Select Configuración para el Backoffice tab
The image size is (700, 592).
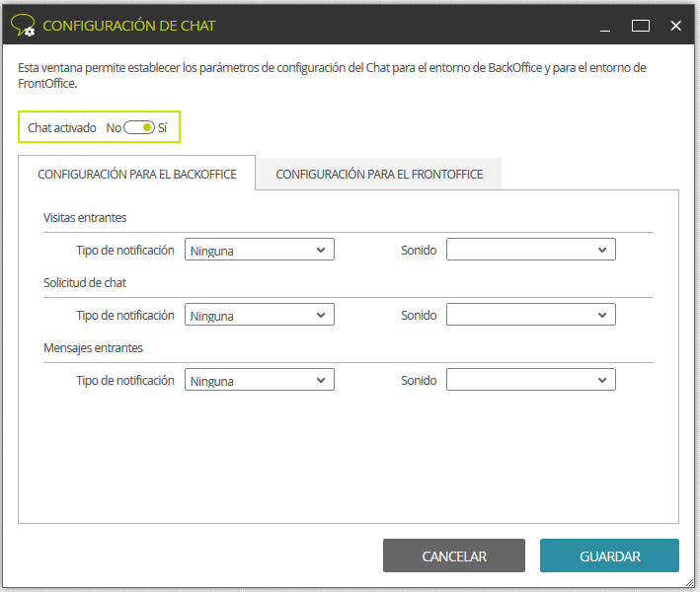[136, 174]
